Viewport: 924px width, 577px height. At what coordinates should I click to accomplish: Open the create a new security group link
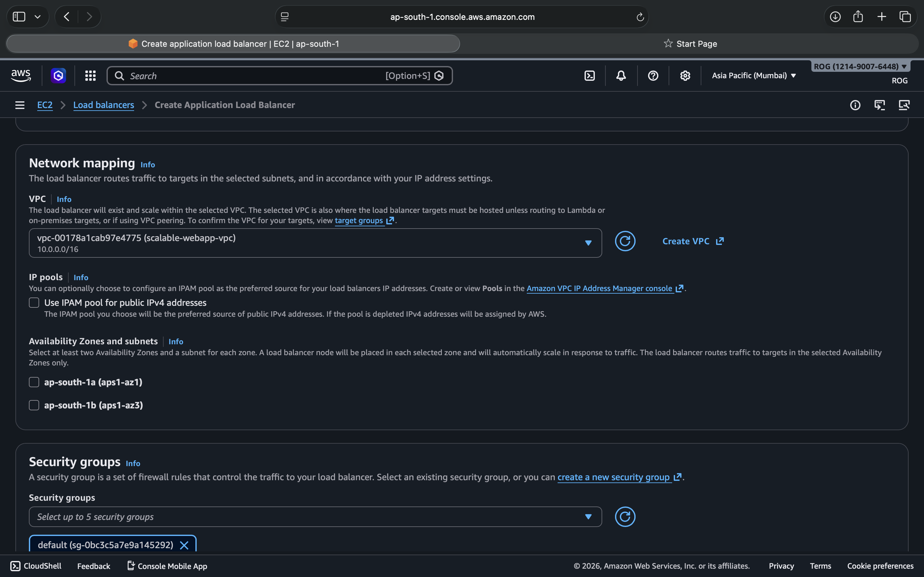[x=613, y=477]
